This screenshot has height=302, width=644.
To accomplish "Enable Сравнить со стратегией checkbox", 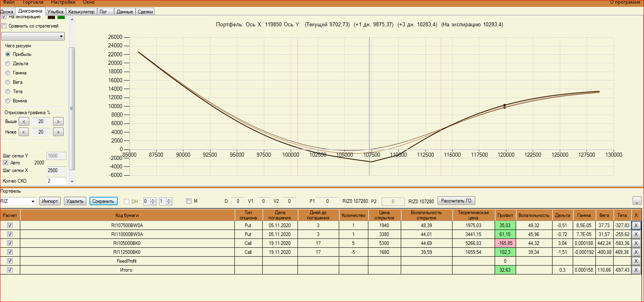I will [x=4, y=26].
